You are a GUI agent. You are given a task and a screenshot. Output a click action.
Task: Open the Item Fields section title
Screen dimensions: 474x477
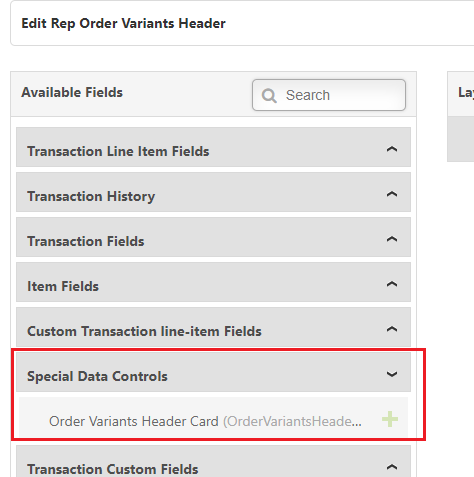point(63,286)
